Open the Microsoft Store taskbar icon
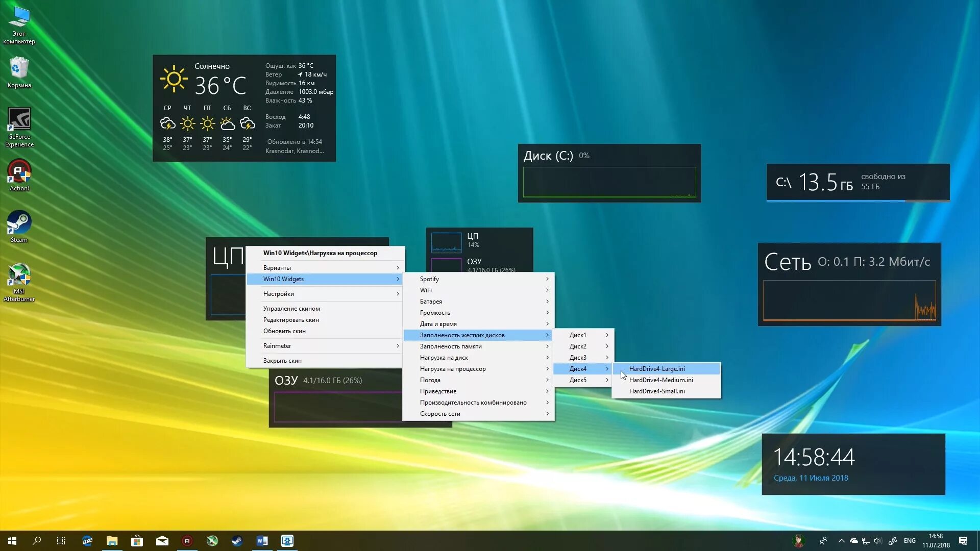Viewport: 980px width, 551px height. pos(137,541)
